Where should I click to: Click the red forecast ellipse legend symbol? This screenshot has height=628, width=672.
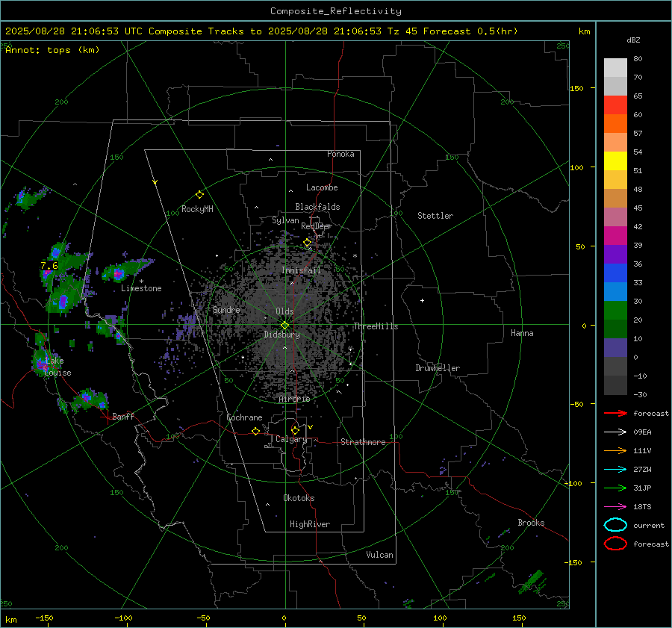[x=615, y=544]
